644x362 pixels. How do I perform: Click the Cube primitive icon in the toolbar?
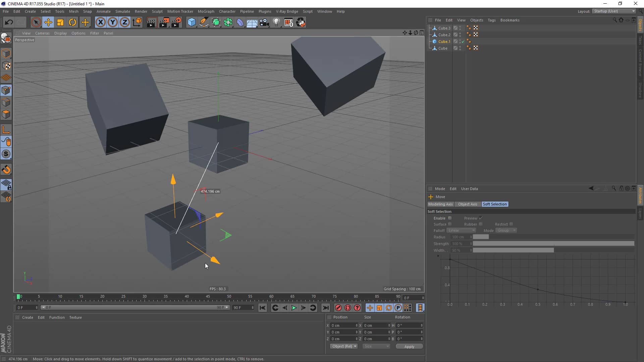point(192,22)
